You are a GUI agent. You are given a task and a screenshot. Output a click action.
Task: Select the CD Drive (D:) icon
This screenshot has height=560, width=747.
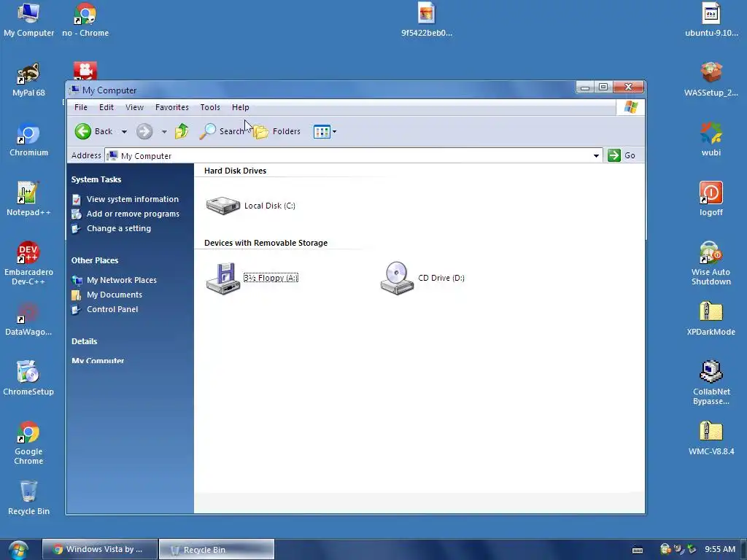click(397, 278)
